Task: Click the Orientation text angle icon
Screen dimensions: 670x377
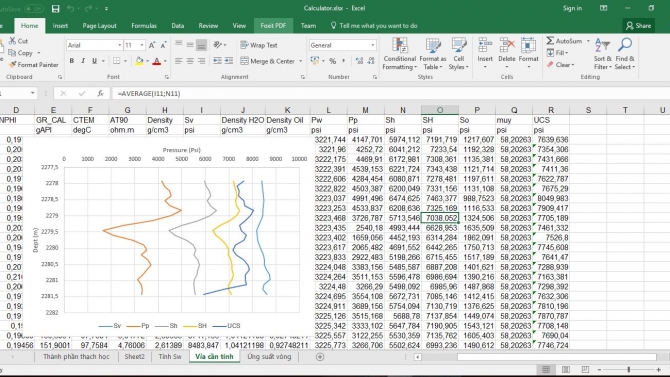Action: click(217, 45)
